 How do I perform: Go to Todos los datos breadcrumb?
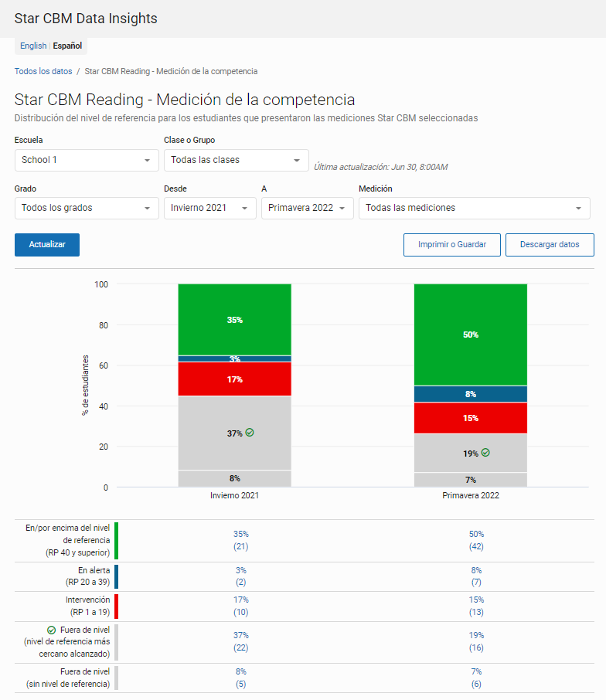(x=43, y=71)
